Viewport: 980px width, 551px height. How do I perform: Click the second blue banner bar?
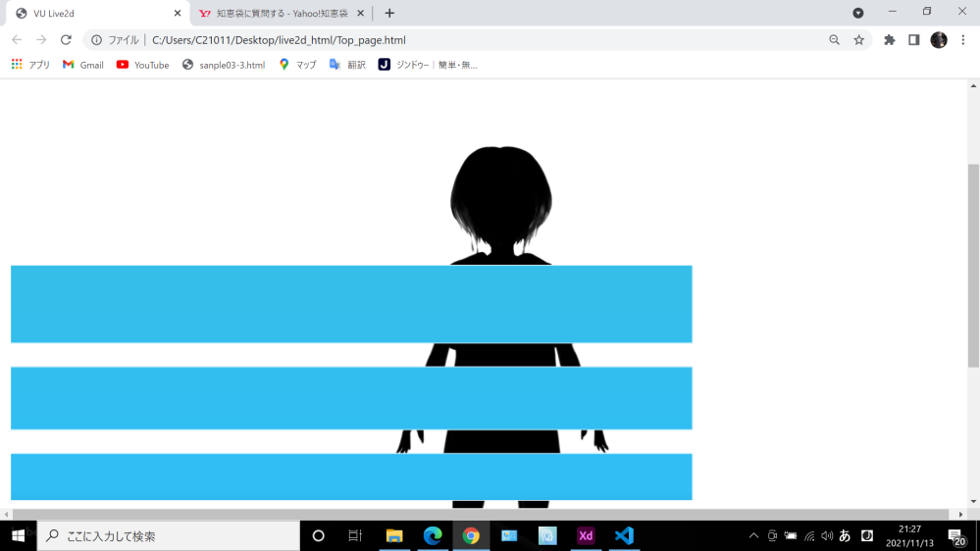[x=351, y=398]
